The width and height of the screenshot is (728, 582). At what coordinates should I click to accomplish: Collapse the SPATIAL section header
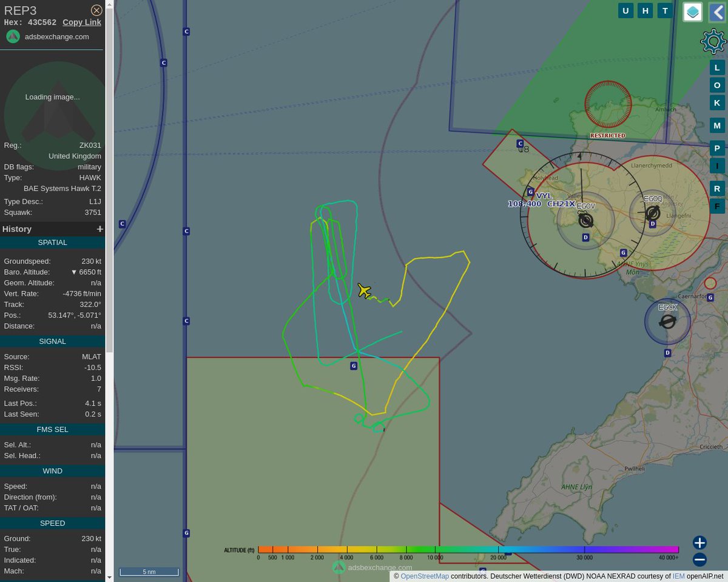[52, 242]
